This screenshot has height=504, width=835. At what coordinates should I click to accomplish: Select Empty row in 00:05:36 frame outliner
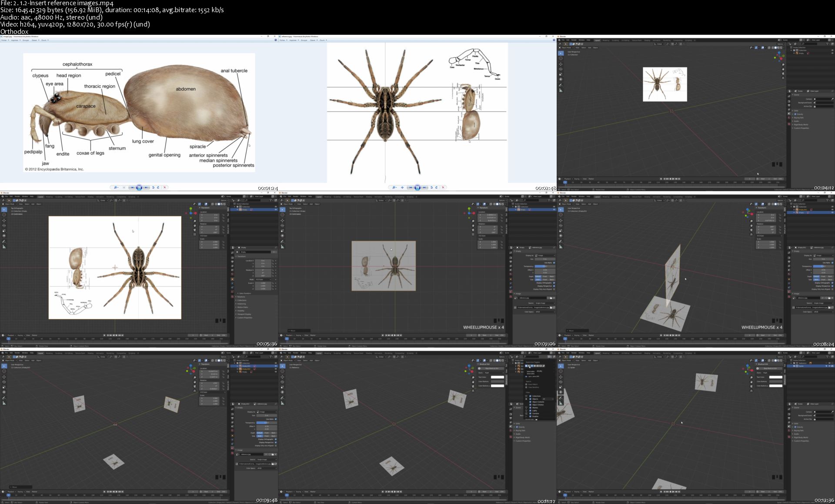[254, 209]
